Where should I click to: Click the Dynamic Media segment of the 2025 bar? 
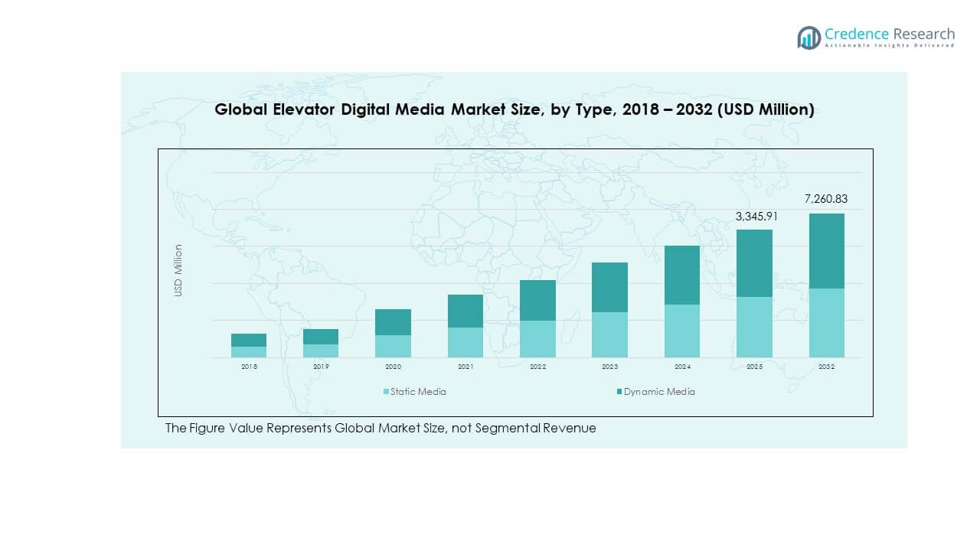(x=754, y=263)
